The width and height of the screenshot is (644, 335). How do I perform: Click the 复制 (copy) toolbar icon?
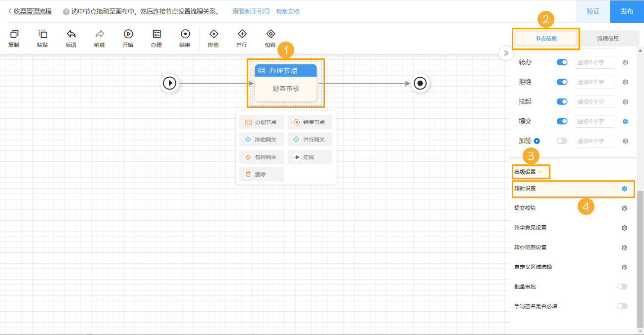(14, 34)
